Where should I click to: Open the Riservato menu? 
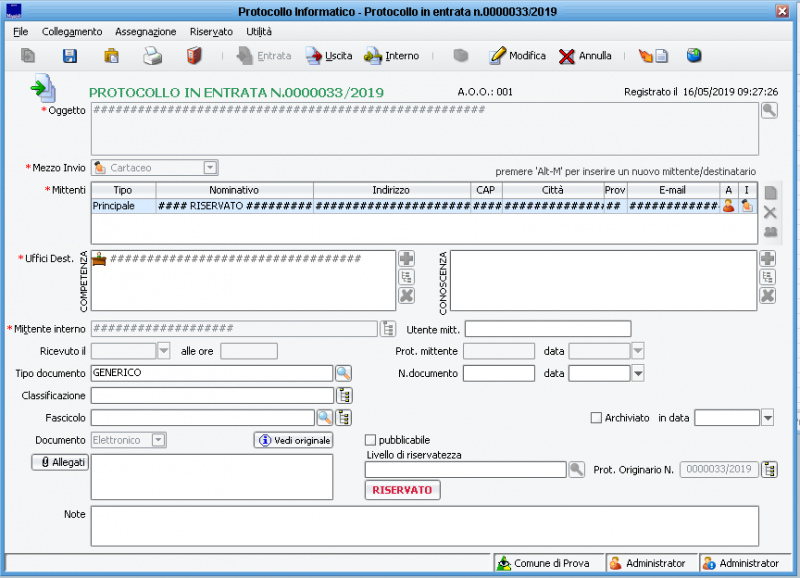(x=210, y=31)
